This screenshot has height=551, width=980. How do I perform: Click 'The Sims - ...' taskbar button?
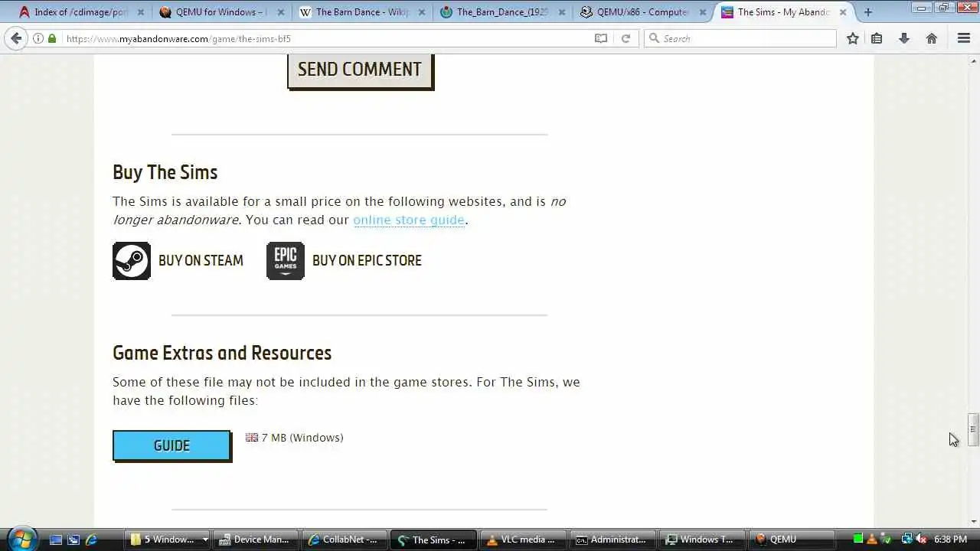(x=433, y=540)
